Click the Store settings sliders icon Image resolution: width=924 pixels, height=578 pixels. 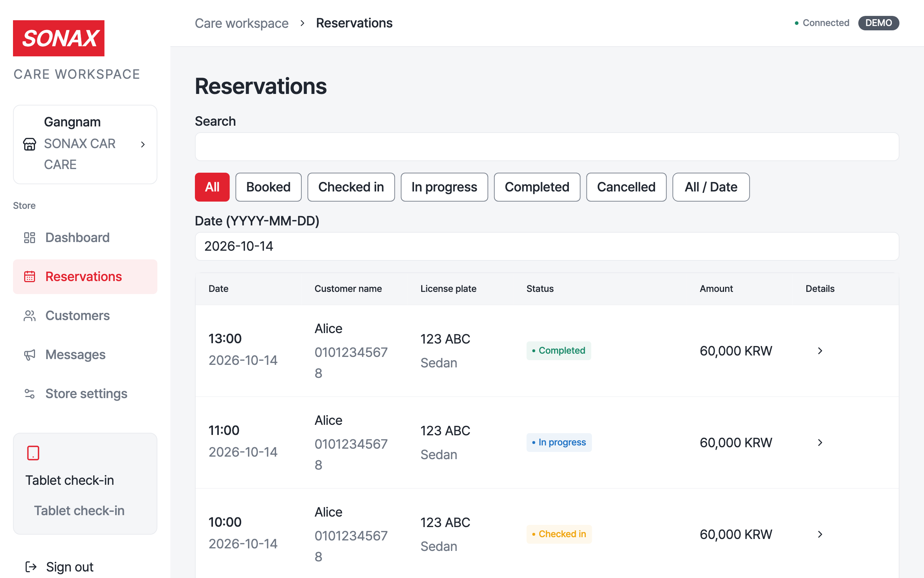[x=29, y=394]
